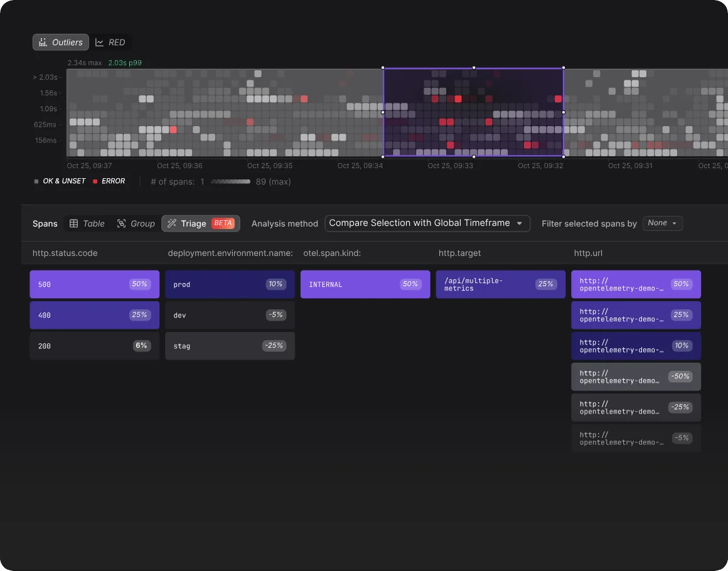The height and width of the screenshot is (571, 728).
Task: Select the 500 status code value
Action: point(94,284)
